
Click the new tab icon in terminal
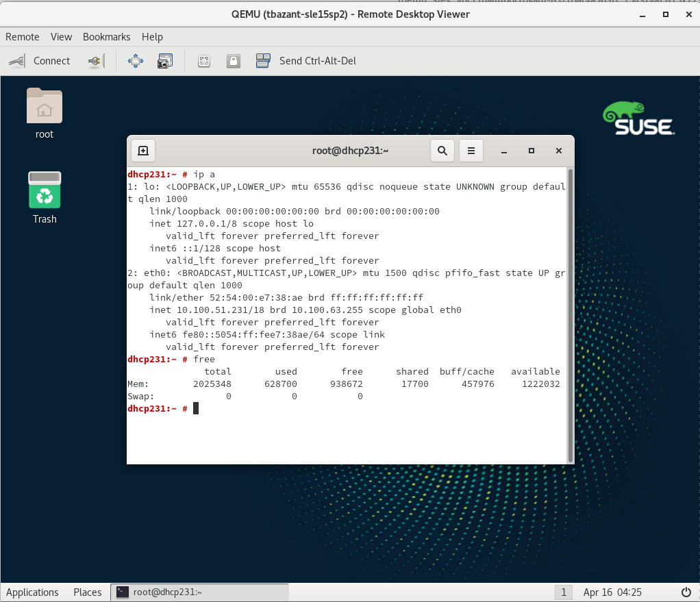click(143, 151)
